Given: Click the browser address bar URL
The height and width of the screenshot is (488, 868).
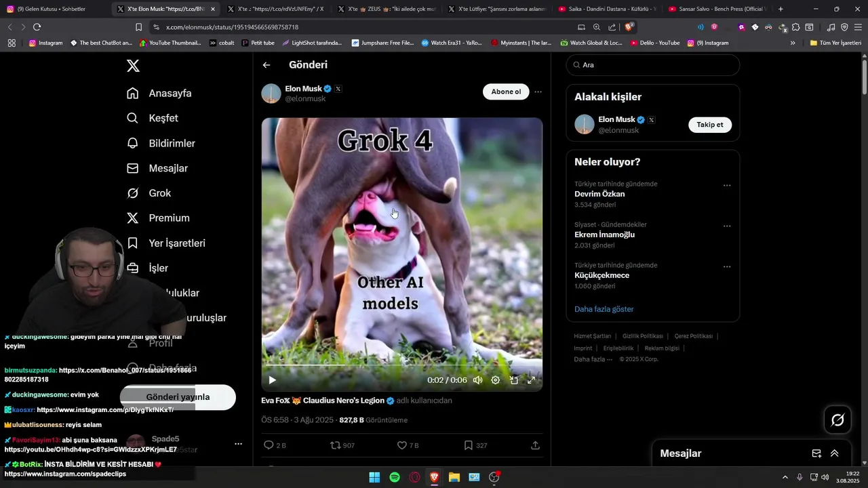Looking at the screenshot, I should tap(232, 27).
